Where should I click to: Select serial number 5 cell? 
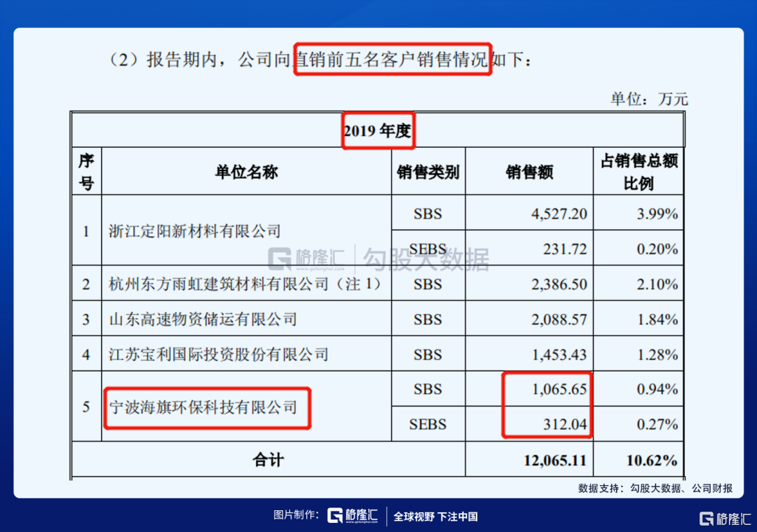tap(86, 406)
